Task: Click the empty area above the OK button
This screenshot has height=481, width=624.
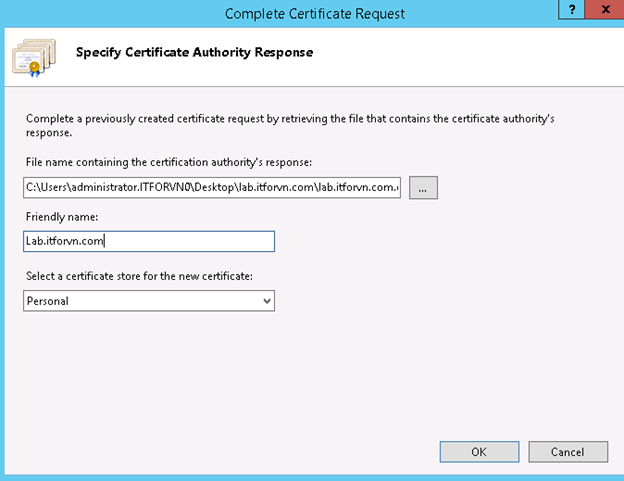Action: click(x=479, y=400)
